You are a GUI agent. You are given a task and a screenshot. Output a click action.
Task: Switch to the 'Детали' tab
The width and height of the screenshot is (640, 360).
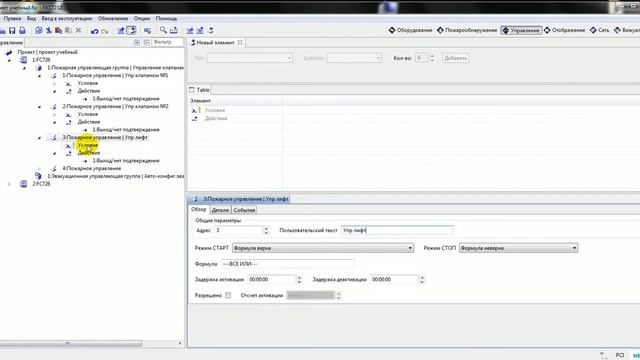(220, 210)
